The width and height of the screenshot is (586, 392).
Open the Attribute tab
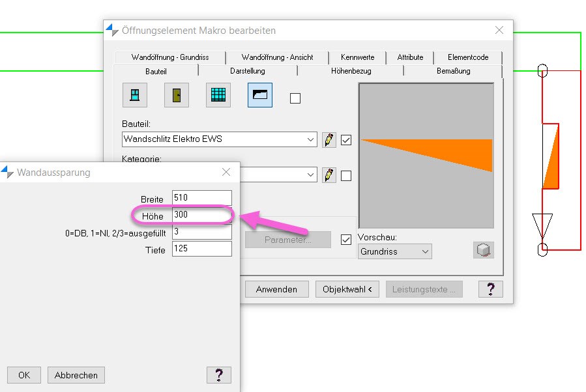(410, 57)
